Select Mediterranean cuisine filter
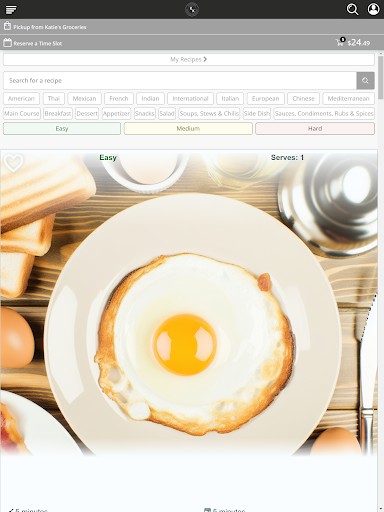This screenshot has height=512, width=384. tap(348, 99)
